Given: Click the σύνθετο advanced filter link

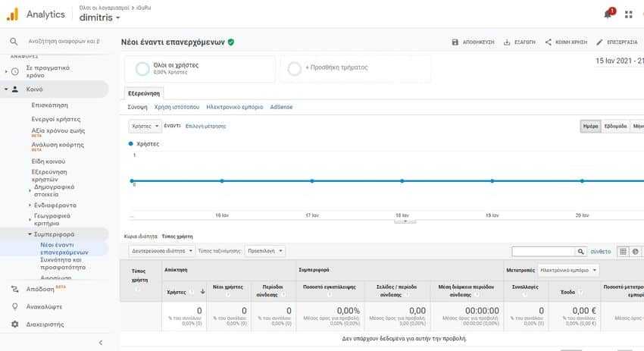Looking at the screenshot, I should tap(601, 252).
